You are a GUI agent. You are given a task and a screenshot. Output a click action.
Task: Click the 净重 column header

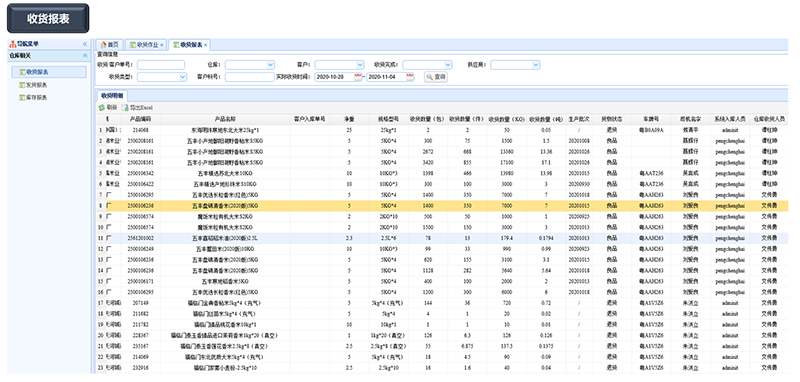[x=349, y=119]
